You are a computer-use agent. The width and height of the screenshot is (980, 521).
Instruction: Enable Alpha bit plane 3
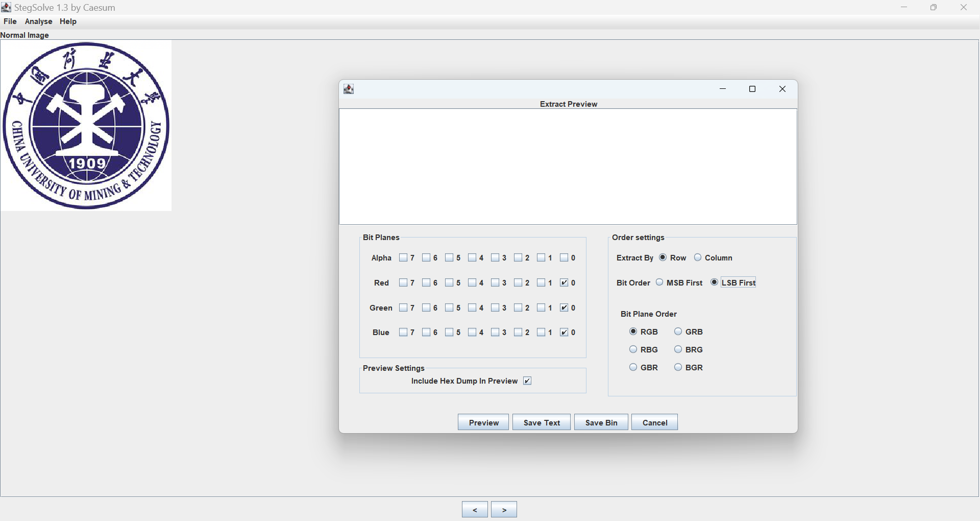495,258
